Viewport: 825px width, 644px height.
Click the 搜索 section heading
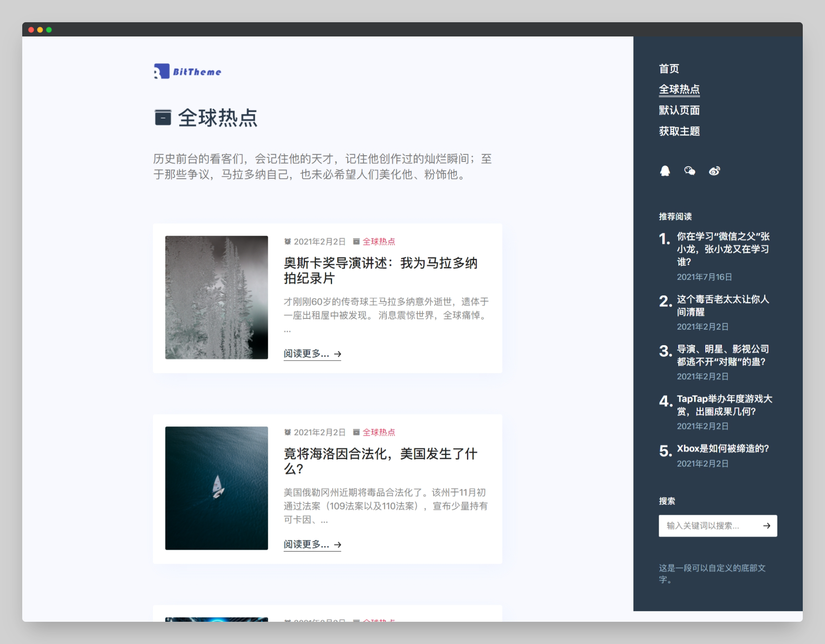667,501
